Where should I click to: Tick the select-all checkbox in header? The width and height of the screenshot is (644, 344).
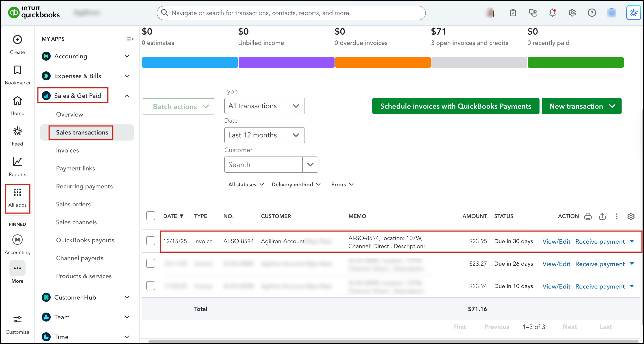click(150, 216)
